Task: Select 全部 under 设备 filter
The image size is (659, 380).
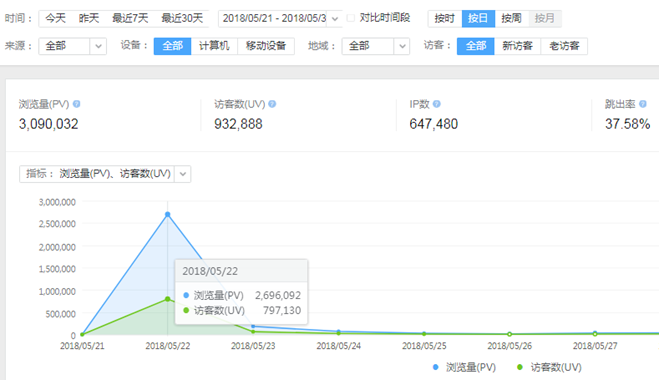Action: coord(173,46)
